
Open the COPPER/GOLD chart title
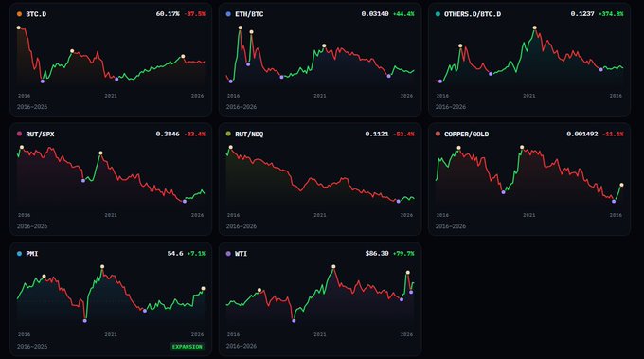coord(467,134)
